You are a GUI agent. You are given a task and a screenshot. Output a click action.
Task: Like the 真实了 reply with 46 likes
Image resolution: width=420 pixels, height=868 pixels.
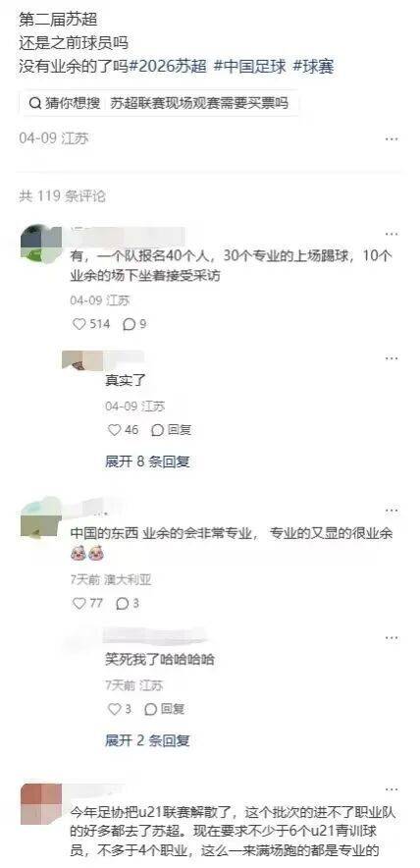(x=114, y=429)
